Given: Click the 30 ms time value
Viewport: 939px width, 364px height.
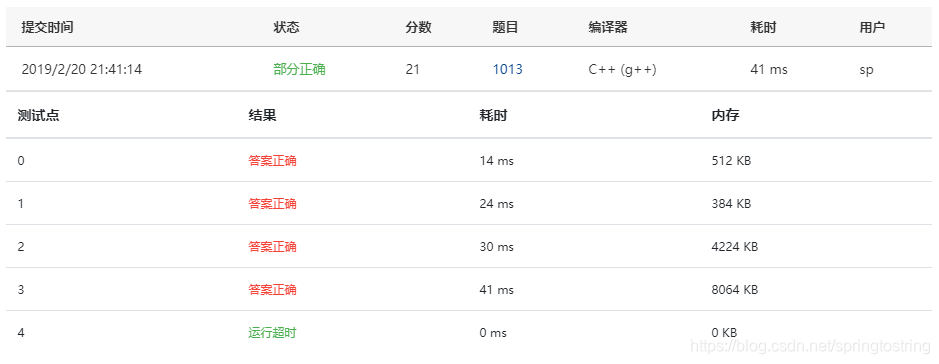Looking at the screenshot, I should [x=496, y=247].
